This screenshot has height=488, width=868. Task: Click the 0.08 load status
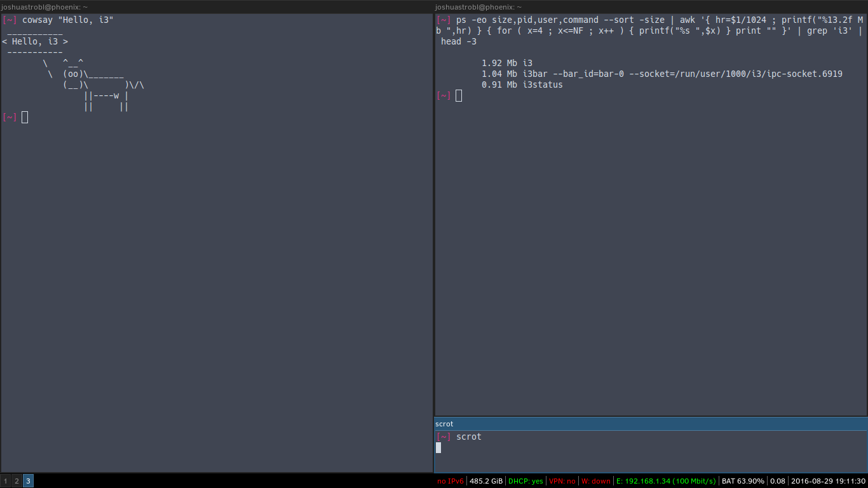[x=778, y=481]
